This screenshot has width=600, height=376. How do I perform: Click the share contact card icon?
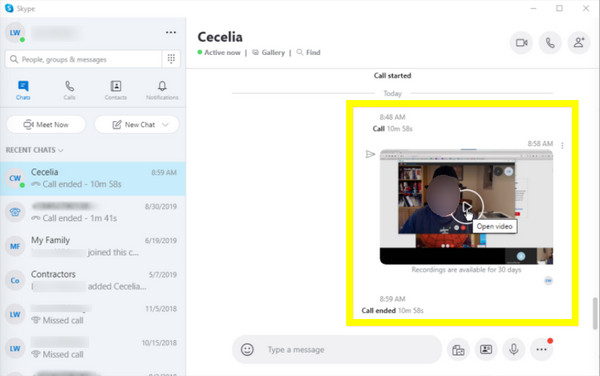point(486,350)
